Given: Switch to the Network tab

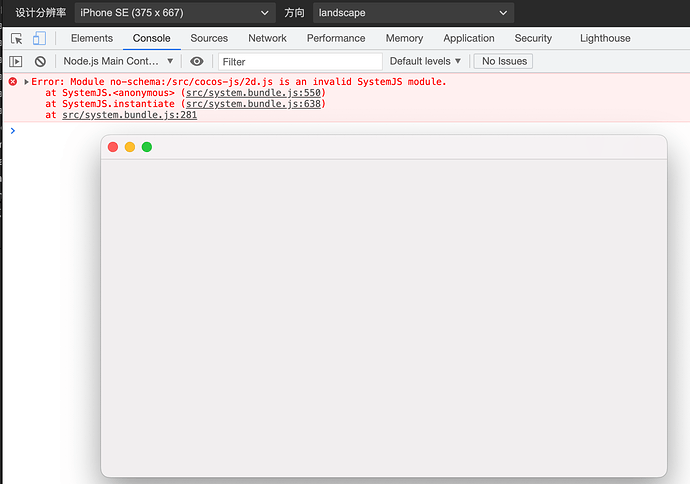Looking at the screenshot, I should [x=267, y=38].
